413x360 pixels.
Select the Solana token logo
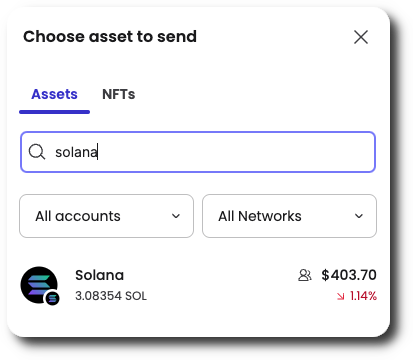click(x=39, y=285)
